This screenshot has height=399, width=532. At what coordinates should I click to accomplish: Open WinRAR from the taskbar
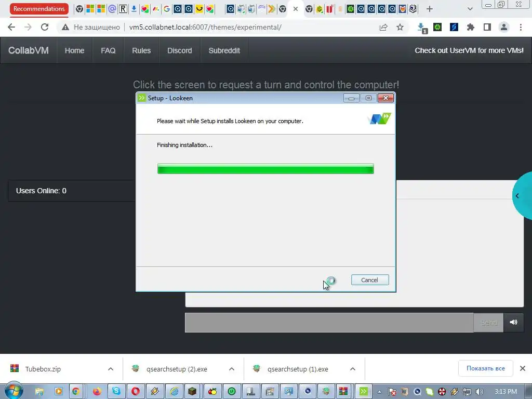(343, 392)
